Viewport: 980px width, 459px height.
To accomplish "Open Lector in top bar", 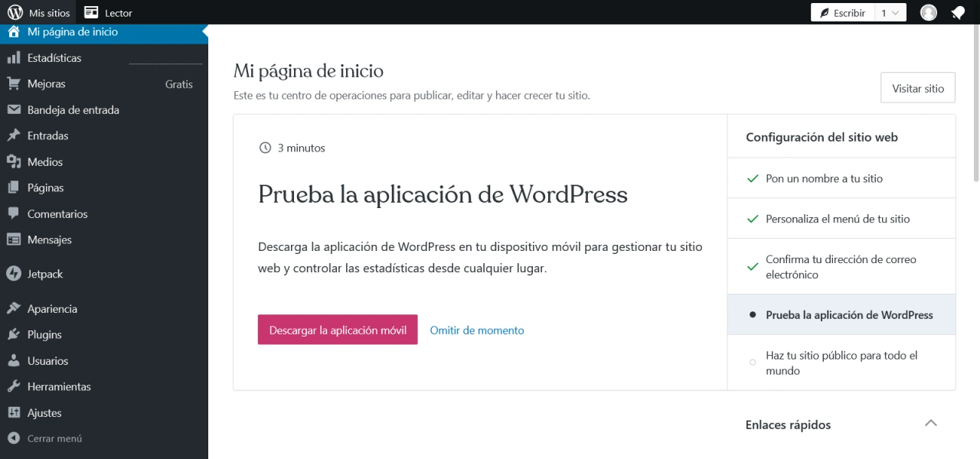I will point(108,12).
